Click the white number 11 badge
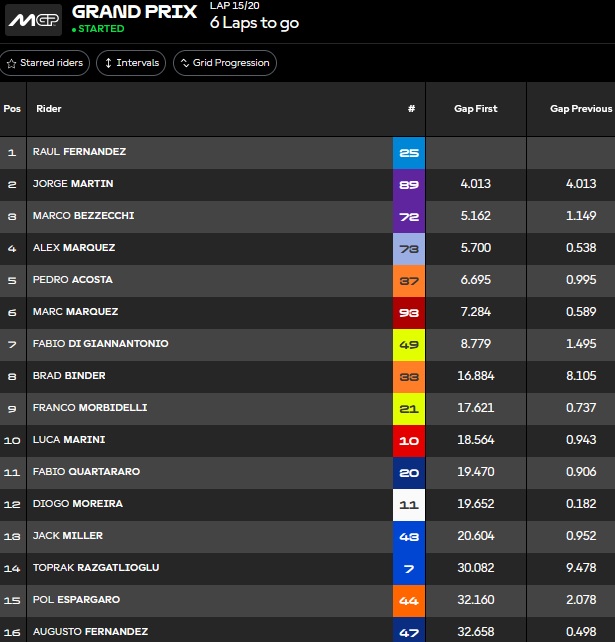 409,505
